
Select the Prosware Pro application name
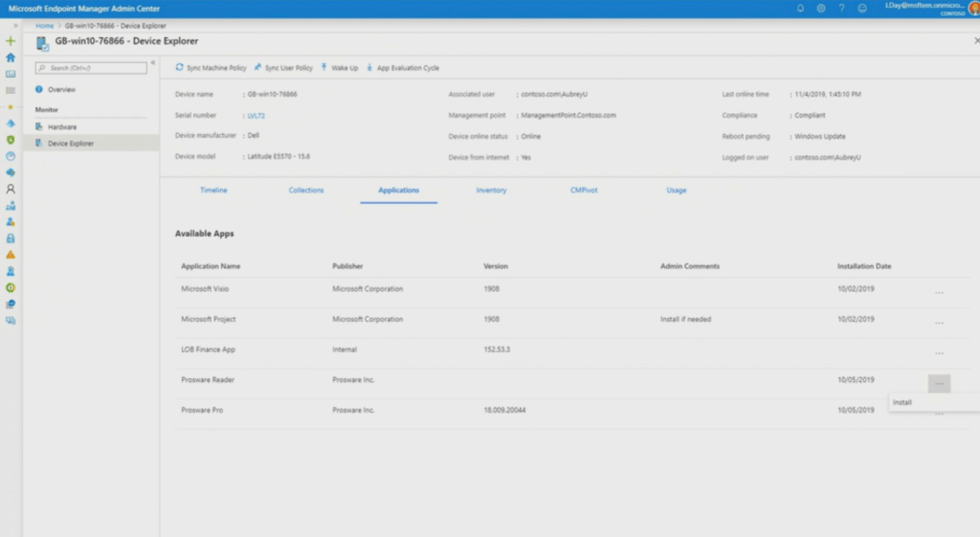coord(202,410)
